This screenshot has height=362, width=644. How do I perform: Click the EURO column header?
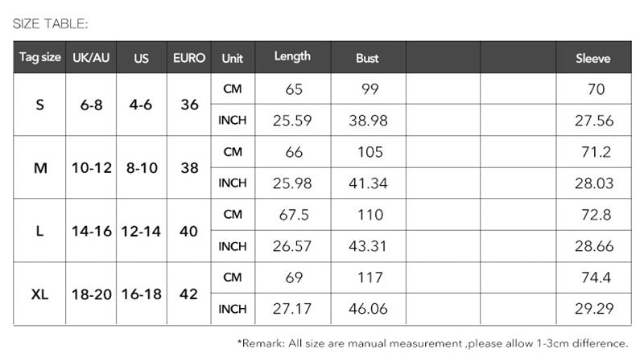[189, 58]
